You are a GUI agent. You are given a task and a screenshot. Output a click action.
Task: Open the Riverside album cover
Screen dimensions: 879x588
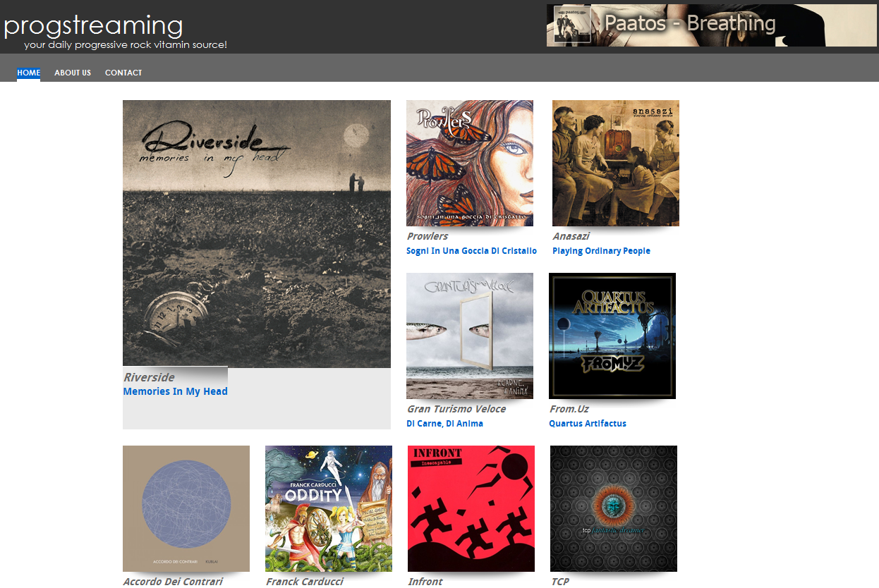[257, 234]
